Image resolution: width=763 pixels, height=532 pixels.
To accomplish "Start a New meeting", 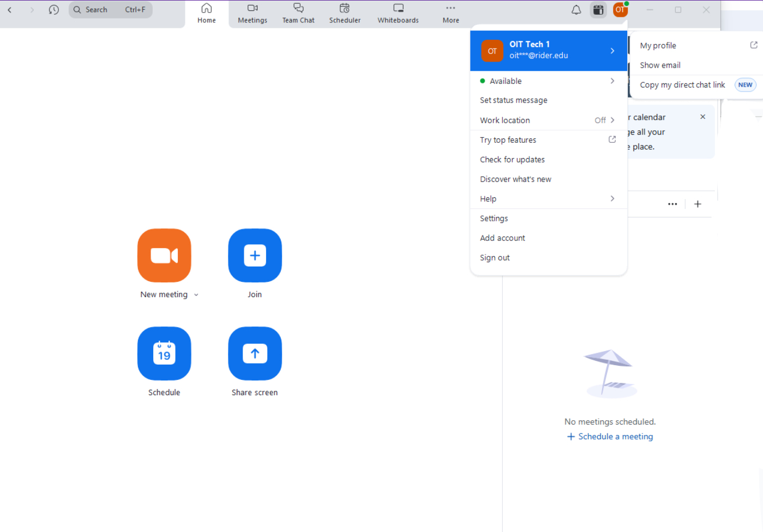I will click(x=164, y=256).
